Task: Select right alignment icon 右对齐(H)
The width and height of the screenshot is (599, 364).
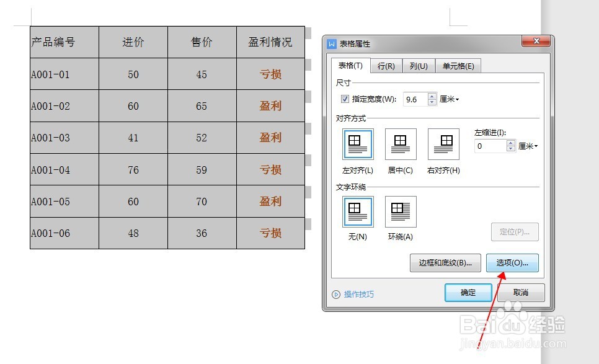Action: click(443, 144)
